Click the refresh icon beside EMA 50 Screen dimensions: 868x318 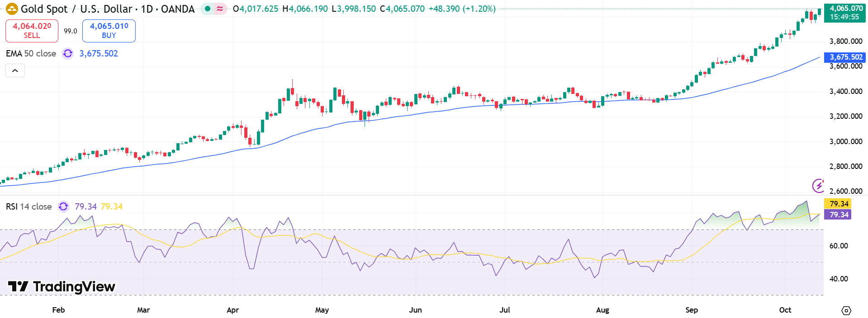68,54
